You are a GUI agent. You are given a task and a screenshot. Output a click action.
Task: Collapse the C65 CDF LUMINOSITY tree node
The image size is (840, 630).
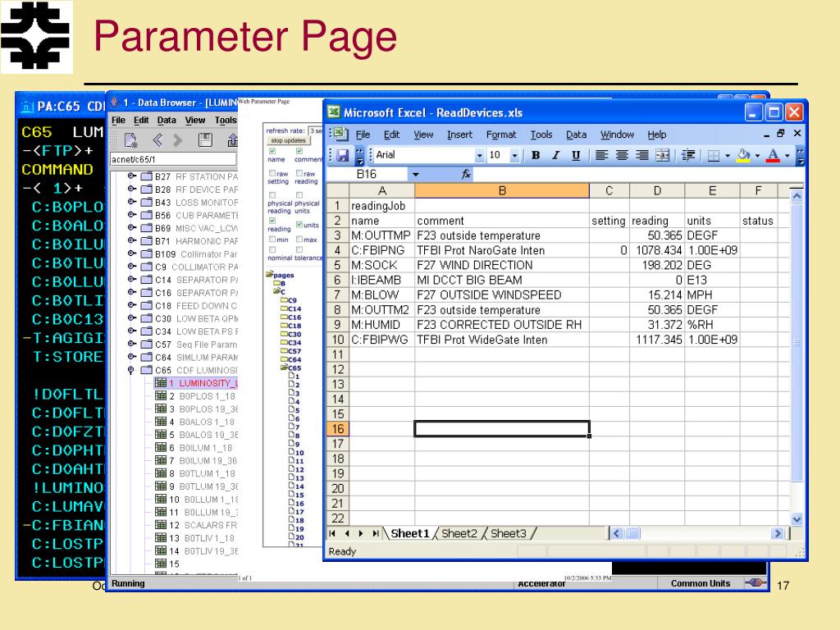pyautogui.click(x=131, y=370)
